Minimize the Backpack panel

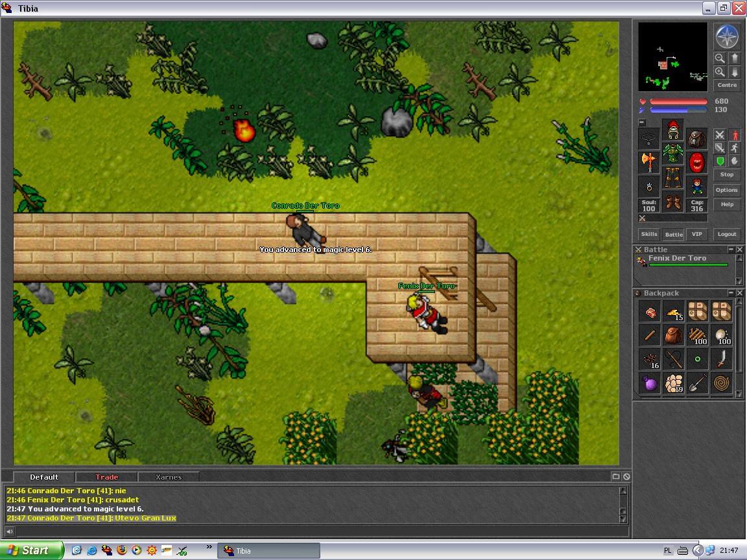coord(731,293)
